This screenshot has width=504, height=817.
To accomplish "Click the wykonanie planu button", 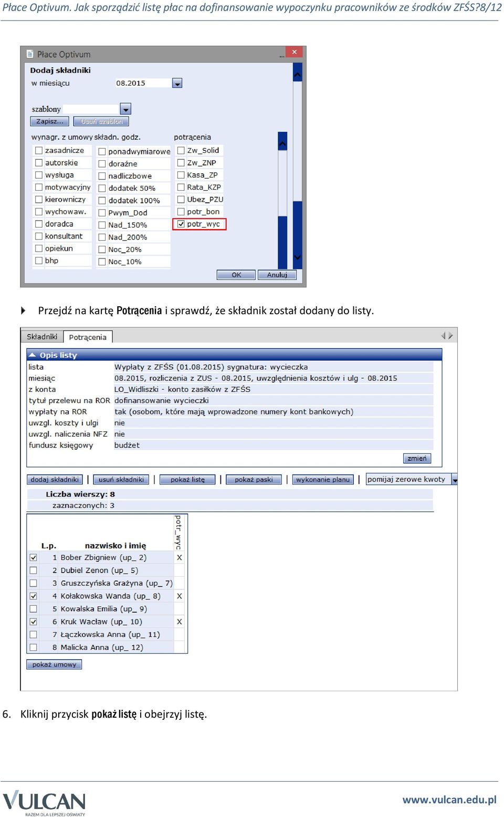I will click(x=322, y=479).
